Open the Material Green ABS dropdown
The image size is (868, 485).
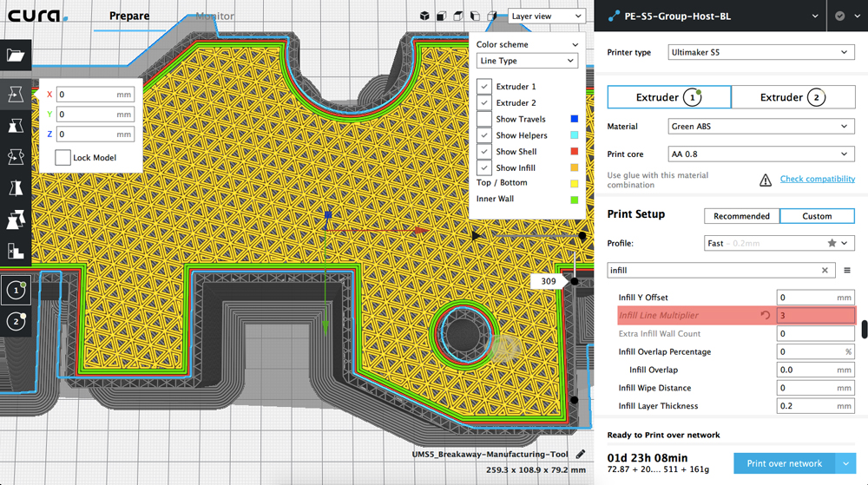point(761,127)
